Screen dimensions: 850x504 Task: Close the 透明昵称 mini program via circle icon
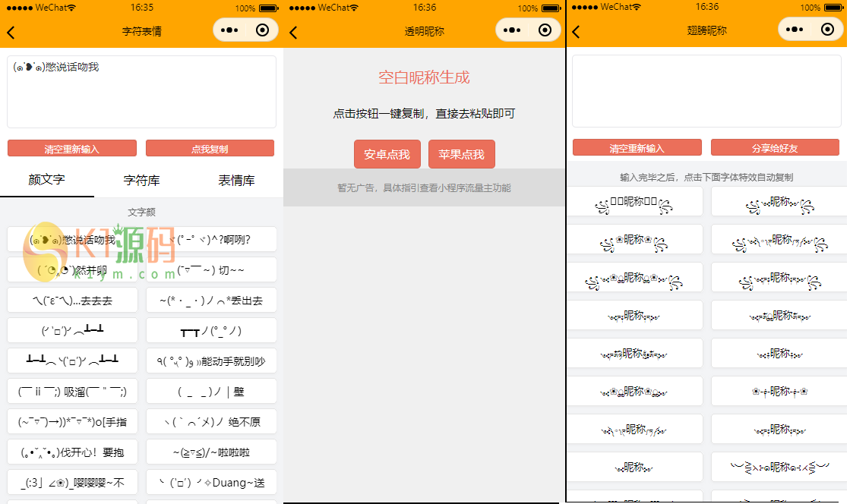[545, 30]
